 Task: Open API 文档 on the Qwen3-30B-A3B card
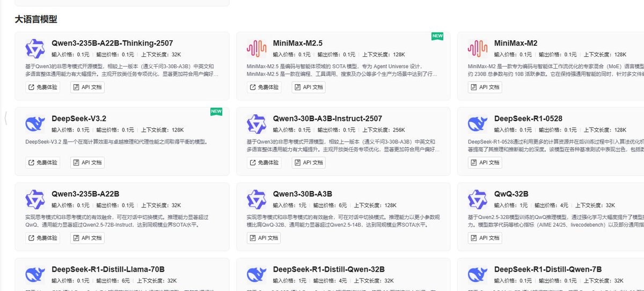pos(264,237)
